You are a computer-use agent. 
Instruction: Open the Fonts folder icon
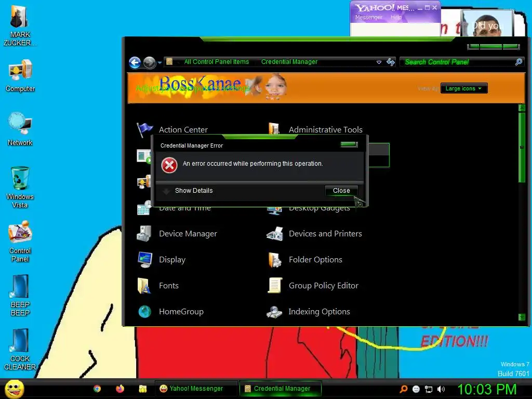coord(144,286)
